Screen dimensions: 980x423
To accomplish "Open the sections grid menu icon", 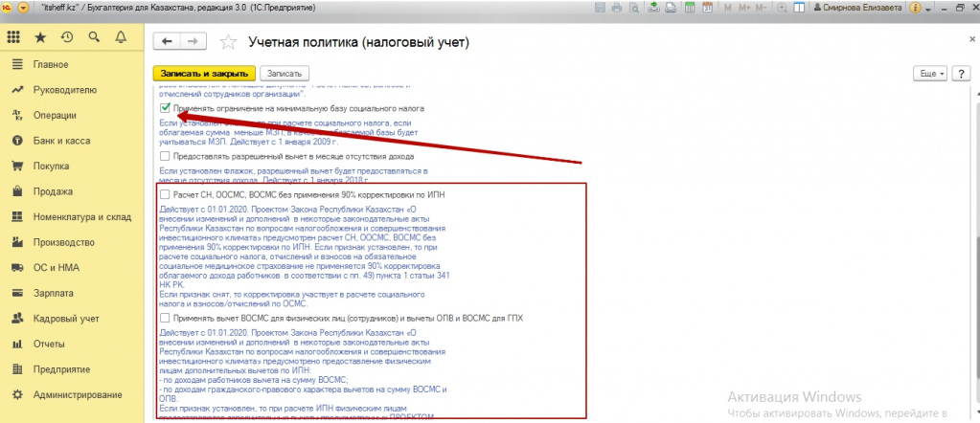I will click(x=13, y=37).
